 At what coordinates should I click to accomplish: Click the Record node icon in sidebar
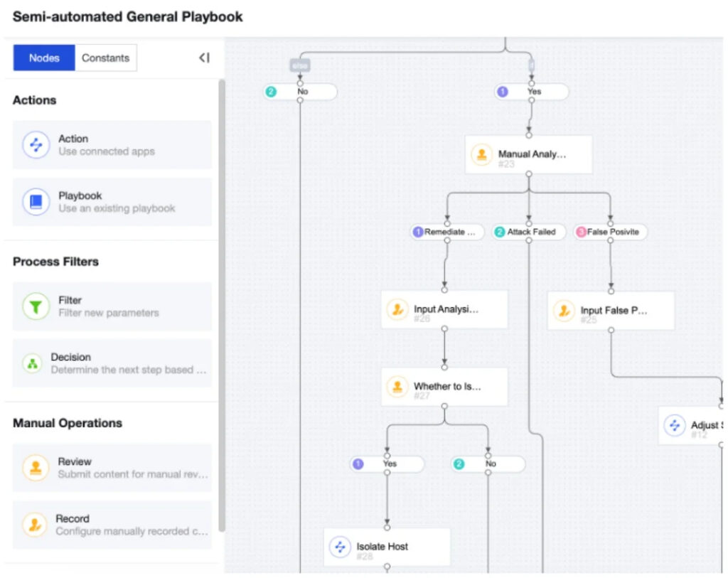point(33,525)
